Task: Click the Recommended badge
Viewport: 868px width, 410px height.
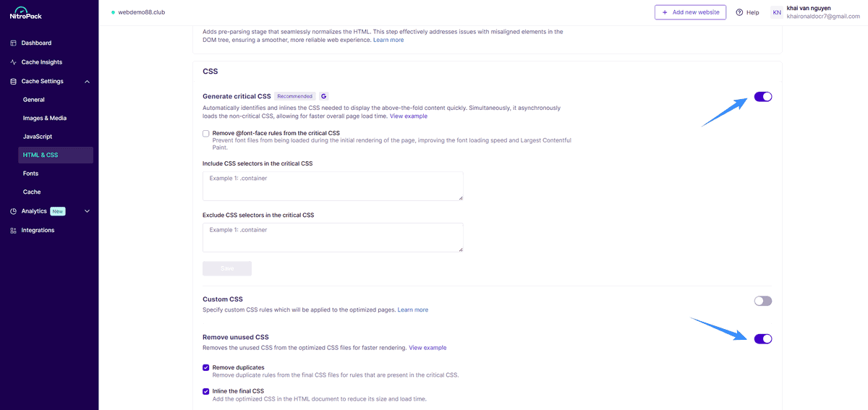Action: pyautogui.click(x=295, y=96)
